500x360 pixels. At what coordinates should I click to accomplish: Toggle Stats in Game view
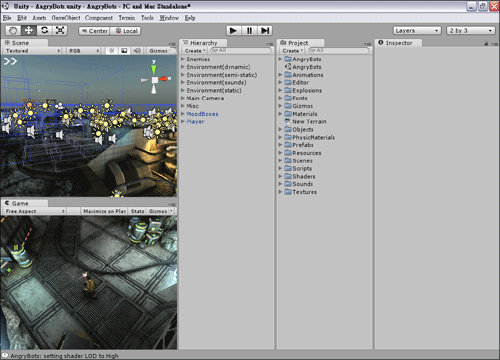pyautogui.click(x=137, y=211)
